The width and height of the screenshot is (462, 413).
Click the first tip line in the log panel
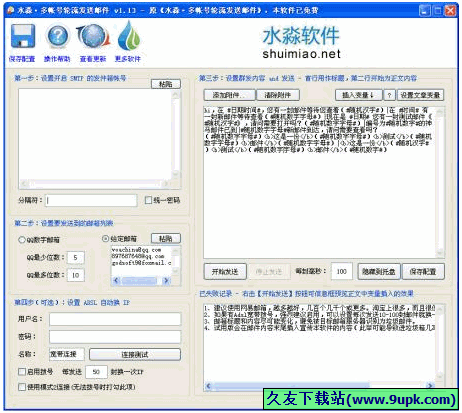pos(320,308)
